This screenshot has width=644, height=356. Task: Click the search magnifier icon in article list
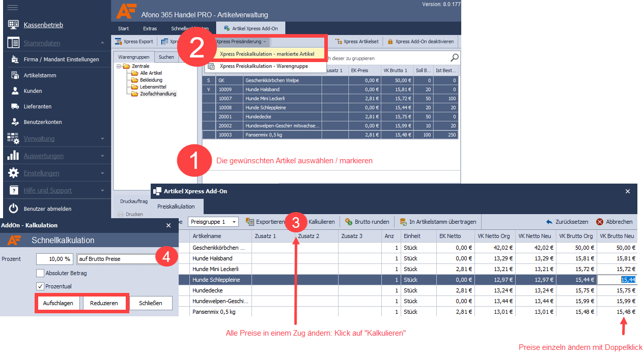[455, 57]
